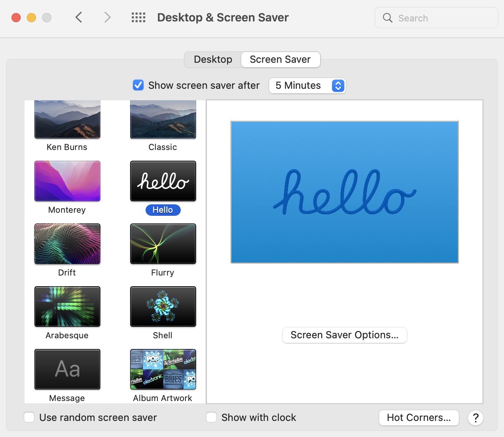
Task: Pick the Drift screen saver icon
Action: coord(67,244)
